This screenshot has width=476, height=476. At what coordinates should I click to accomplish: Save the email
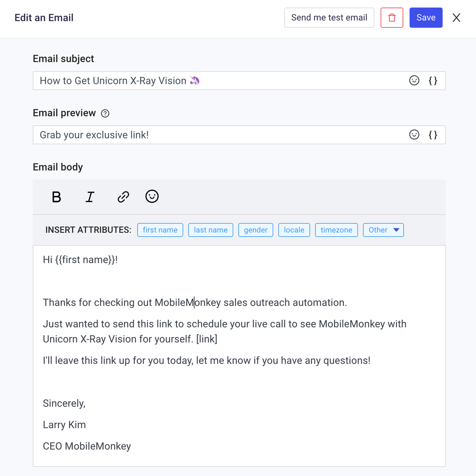[426, 18]
